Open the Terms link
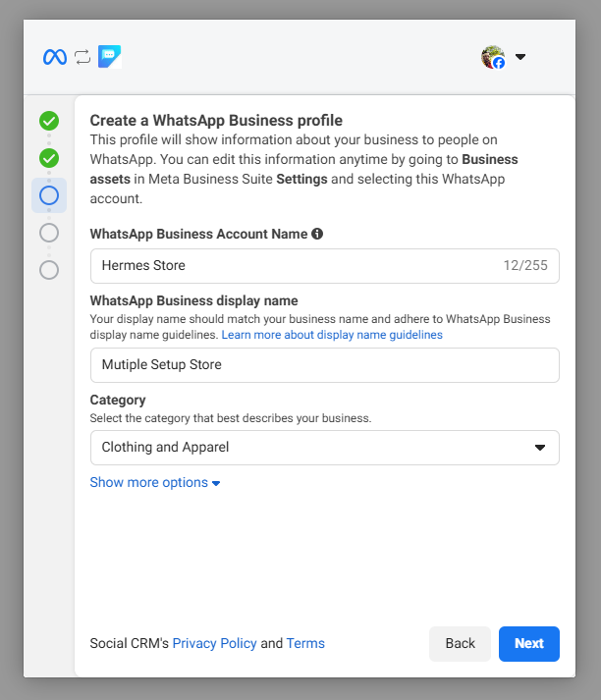The width and height of the screenshot is (601, 700). click(305, 643)
